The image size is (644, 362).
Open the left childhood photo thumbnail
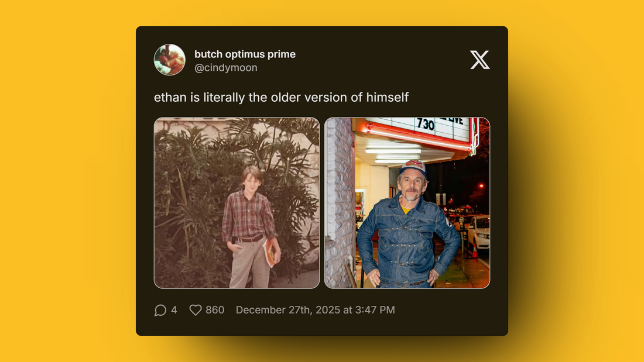point(237,203)
